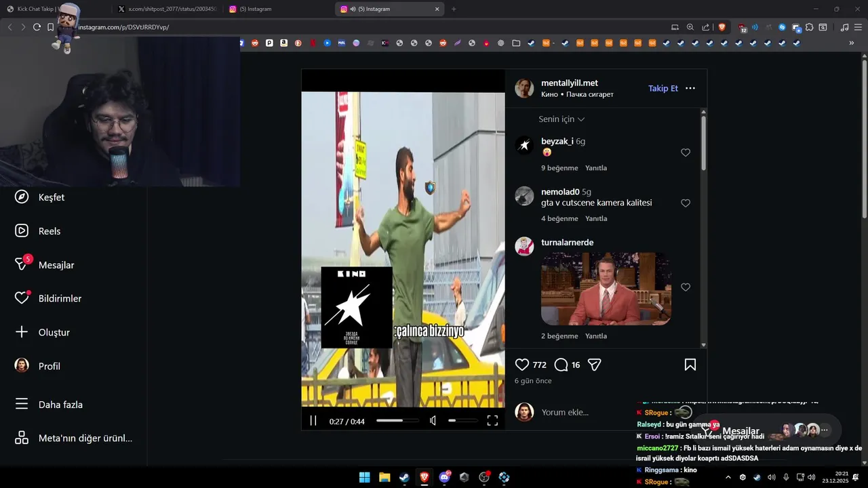Click Oluştur to create a post
Image resolution: width=868 pixels, height=488 pixels.
(x=43, y=332)
